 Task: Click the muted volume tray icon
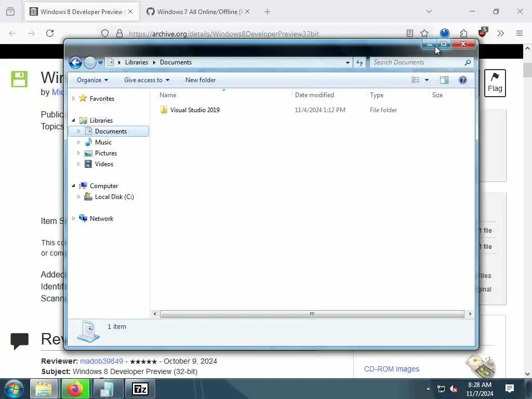(x=453, y=389)
